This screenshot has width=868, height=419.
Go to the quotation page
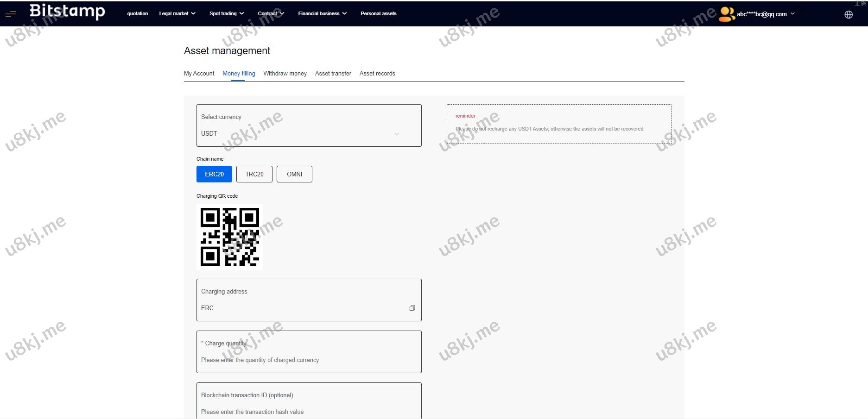point(138,13)
